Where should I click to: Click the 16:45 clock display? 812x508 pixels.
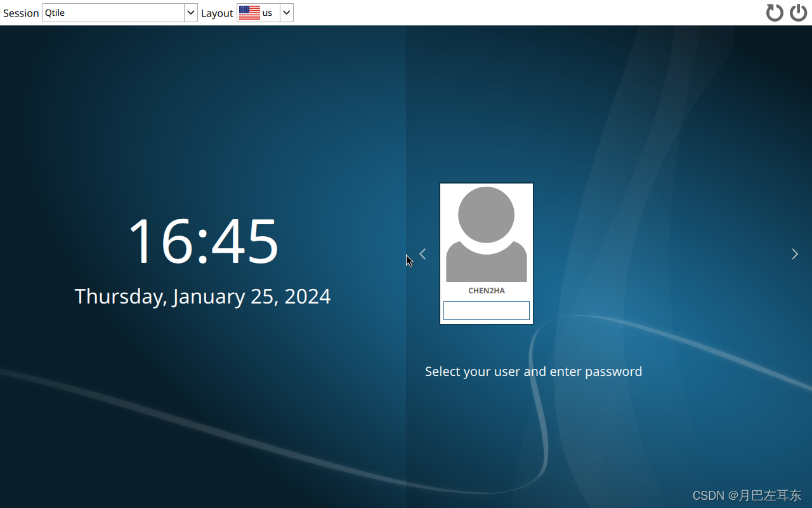(204, 241)
